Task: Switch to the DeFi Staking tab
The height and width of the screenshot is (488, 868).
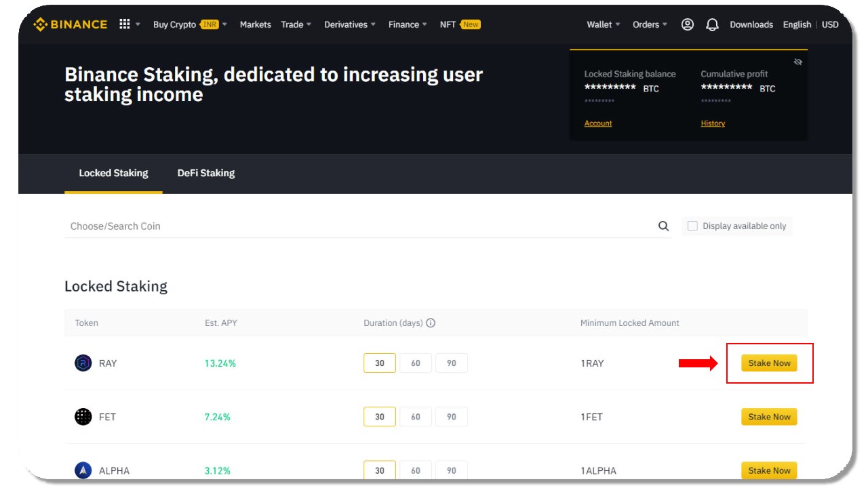Action: pyautogui.click(x=206, y=173)
